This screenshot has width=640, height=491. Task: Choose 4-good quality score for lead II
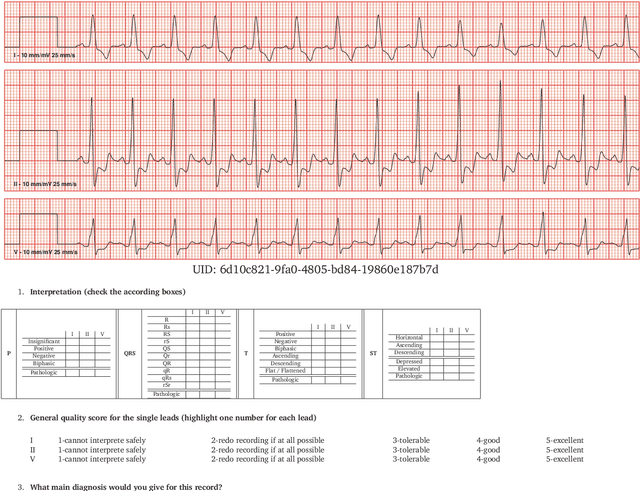(x=488, y=450)
